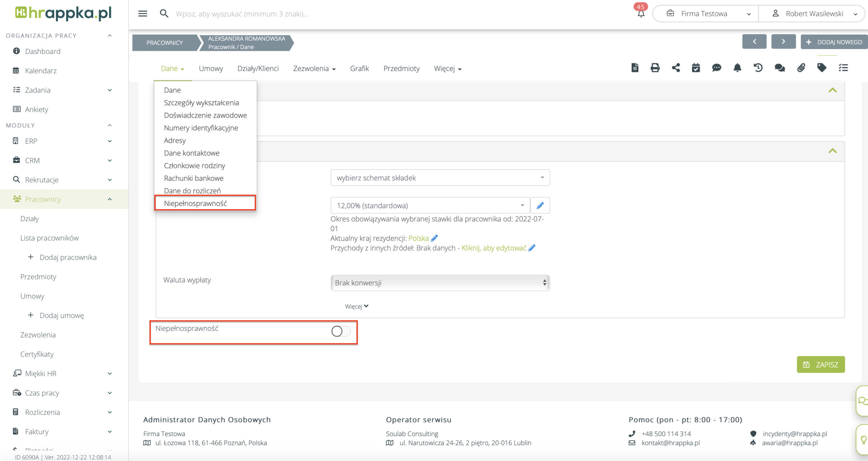Click the share icon in the toolbar
Viewport: 868px width, 461px height.
[x=676, y=68]
